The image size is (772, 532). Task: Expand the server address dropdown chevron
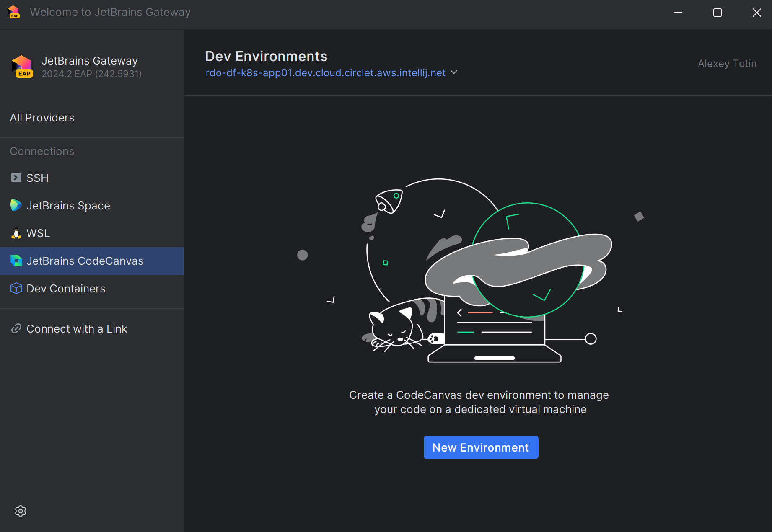454,72
